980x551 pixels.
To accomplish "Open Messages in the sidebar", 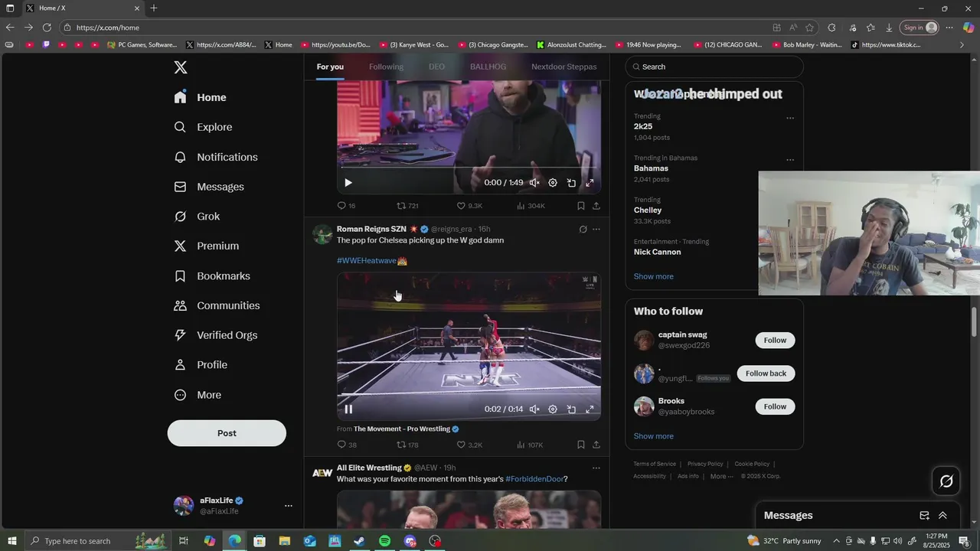I will pyautogui.click(x=209, y=187).
